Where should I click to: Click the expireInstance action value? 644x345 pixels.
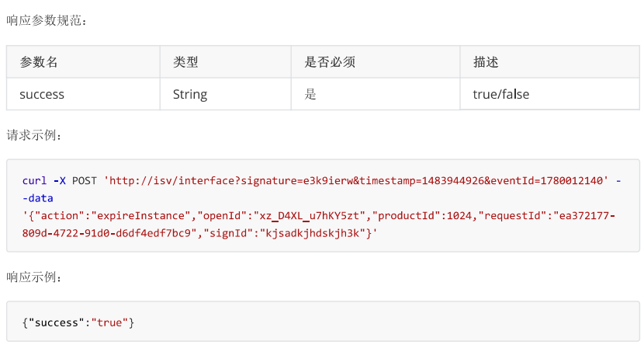(141, 215)
